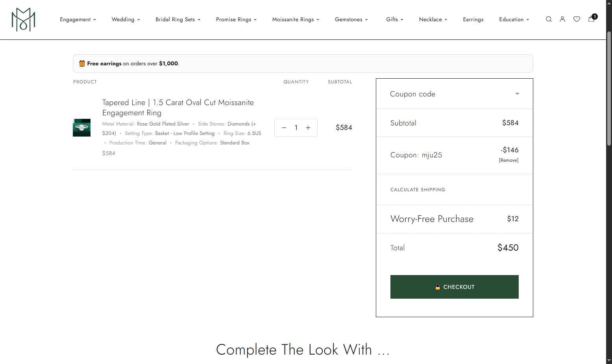Click the site logo icon
The image size is (612, 364).
[23, 19]
